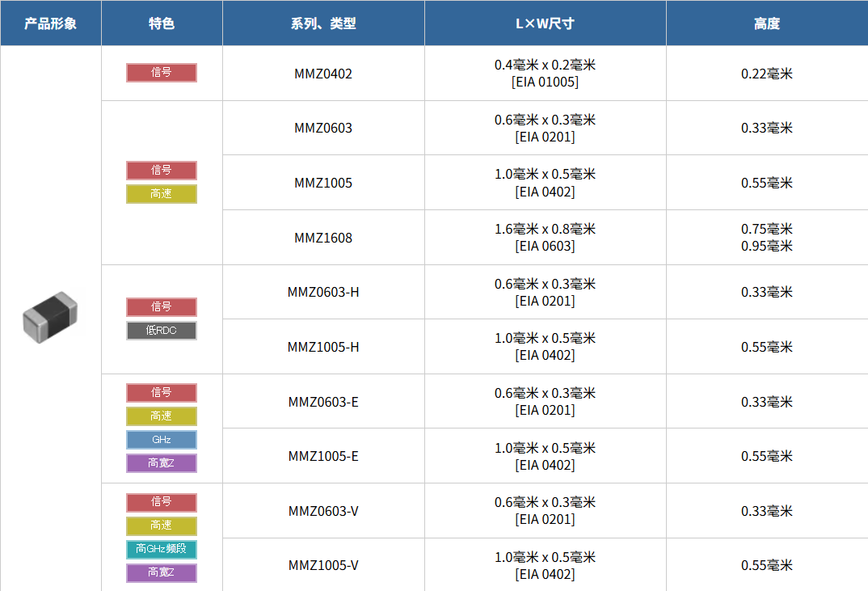
Task: Select the 1.6毫米 x 0.8毫米 size cell
Action: coord(546,237)
